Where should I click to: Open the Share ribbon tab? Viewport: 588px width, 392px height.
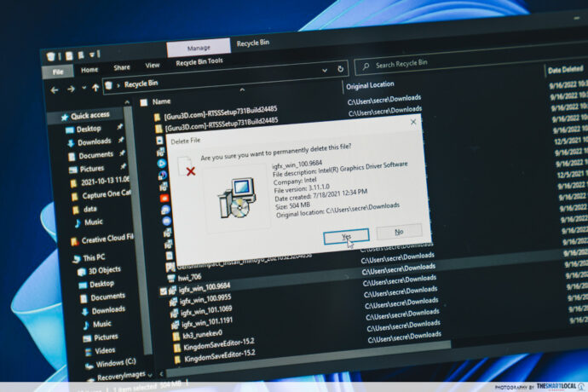(122, 67)
